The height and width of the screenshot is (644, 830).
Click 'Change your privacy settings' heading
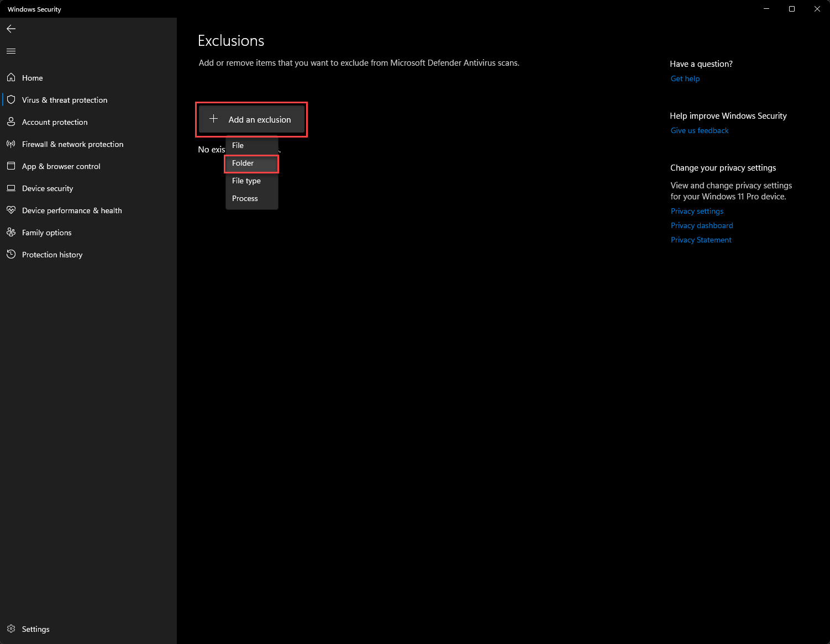[x=723, y=168]
